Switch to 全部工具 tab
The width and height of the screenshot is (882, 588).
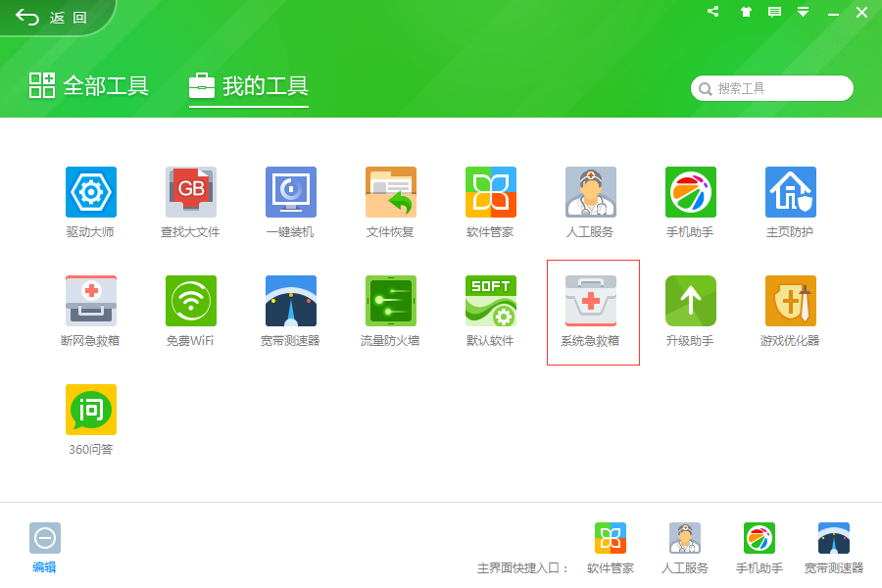[x=89, y=86]
